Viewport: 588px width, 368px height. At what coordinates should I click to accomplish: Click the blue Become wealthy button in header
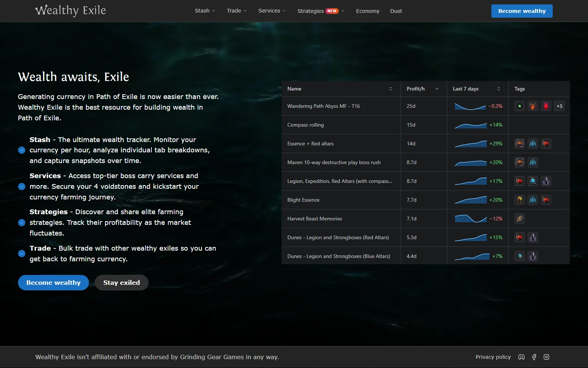coord(522,11)
